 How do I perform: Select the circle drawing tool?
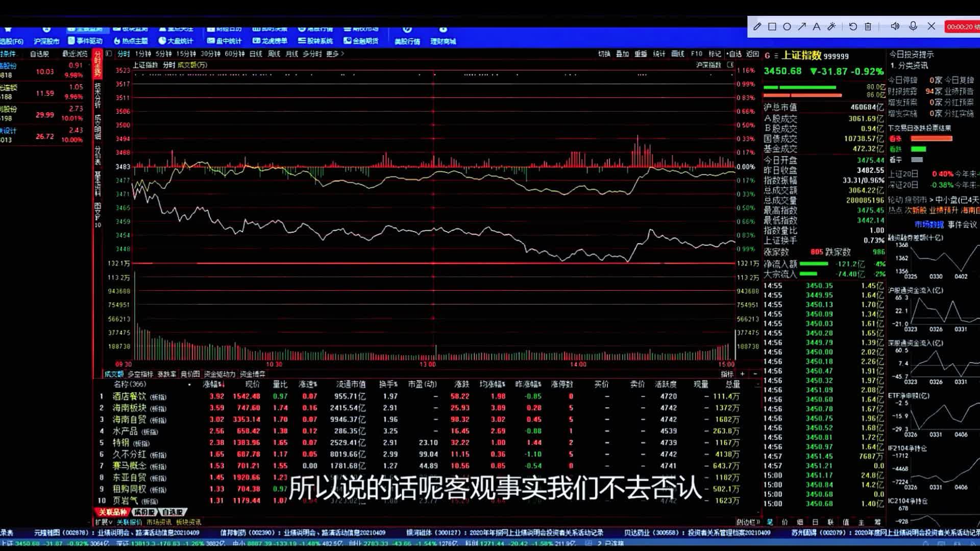[x=787, y=27]
